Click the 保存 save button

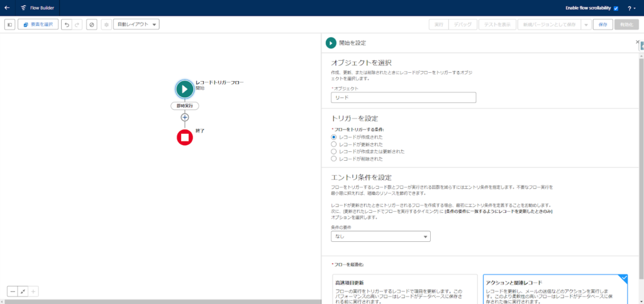[x=602, y=24]
